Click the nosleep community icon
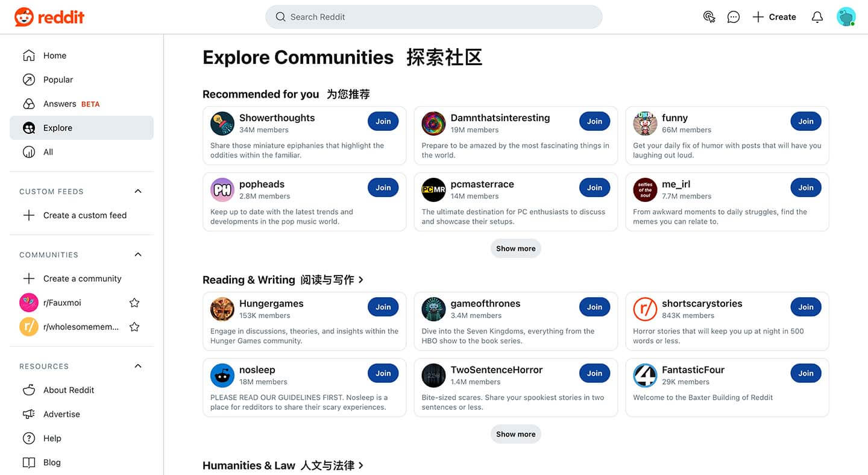 pyautogui.click(x=222, y=376)
